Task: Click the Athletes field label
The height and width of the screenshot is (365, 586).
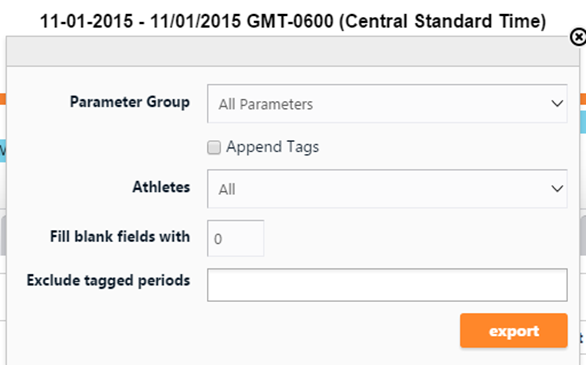Action: (161, 187)
